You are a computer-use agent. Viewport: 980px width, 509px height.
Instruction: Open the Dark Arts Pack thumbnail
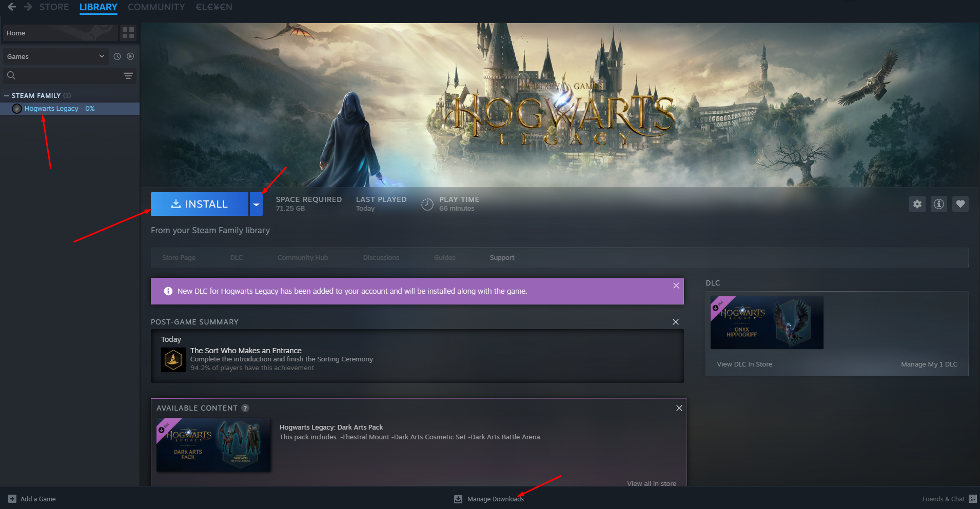coord(213,445)
